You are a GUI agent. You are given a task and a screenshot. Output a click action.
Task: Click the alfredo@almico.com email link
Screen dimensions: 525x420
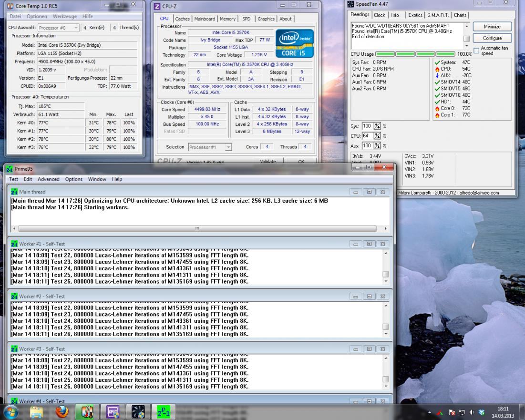point(479,193)
